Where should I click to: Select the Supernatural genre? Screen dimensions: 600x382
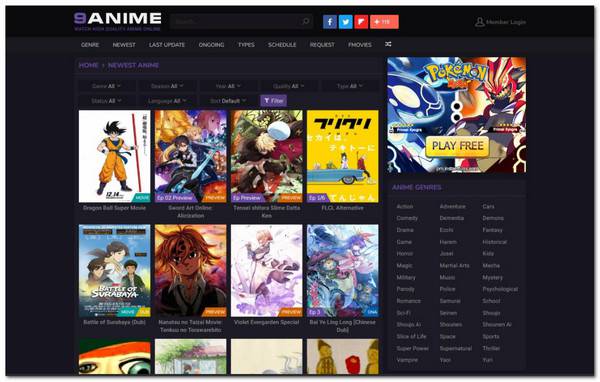pos(456,348)
